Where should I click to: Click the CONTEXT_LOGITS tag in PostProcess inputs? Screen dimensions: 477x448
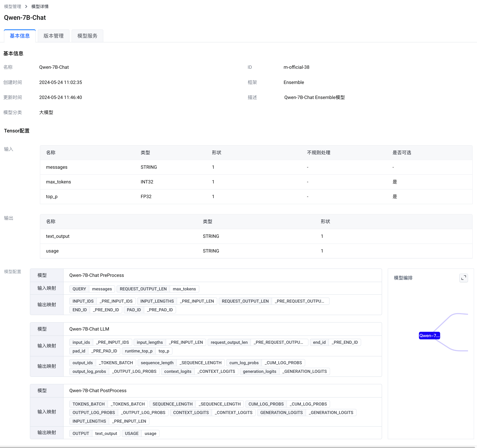tap(191, 413)
